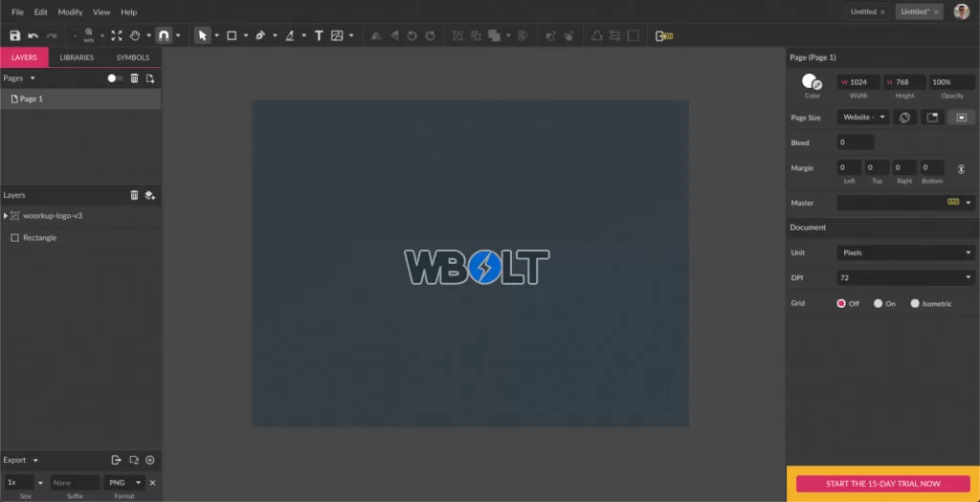Open hand tool options dropdown arrow
The image size is (980, 502).
point(148,35)
